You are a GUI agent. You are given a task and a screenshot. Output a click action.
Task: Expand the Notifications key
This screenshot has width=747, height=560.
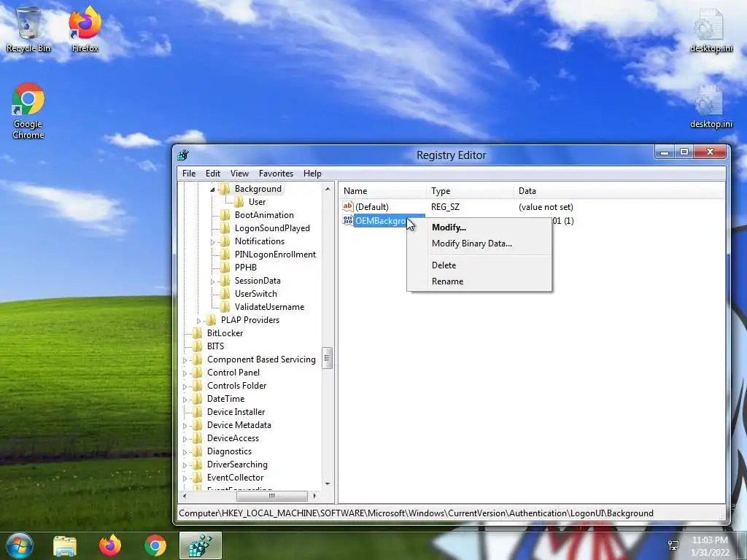[x=212, y=242]
